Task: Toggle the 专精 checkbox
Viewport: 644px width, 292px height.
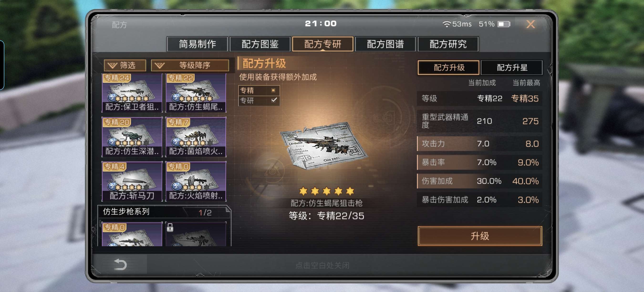Action: [273, 90]
